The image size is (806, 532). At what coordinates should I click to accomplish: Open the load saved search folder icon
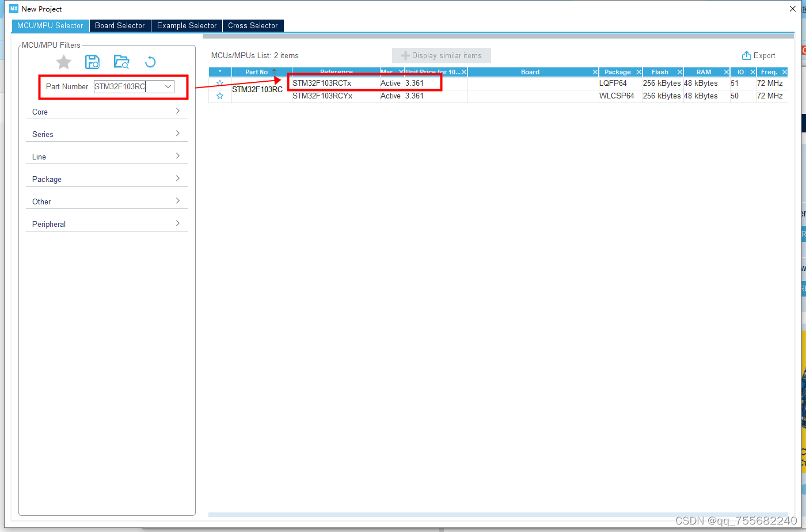121,62
